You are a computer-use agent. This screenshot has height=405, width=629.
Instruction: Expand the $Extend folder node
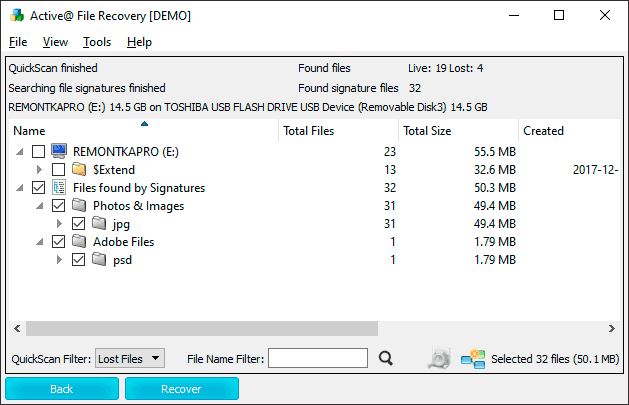click(39, 169)
